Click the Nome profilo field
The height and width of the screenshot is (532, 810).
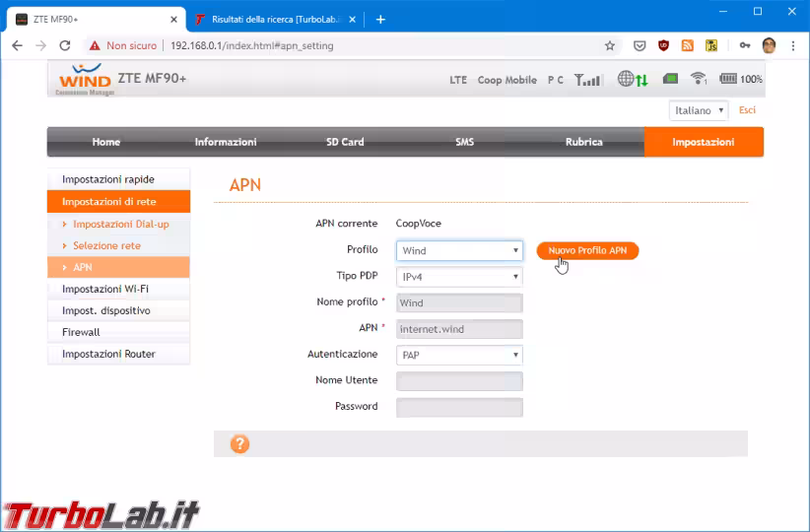(x=459, y=302)
